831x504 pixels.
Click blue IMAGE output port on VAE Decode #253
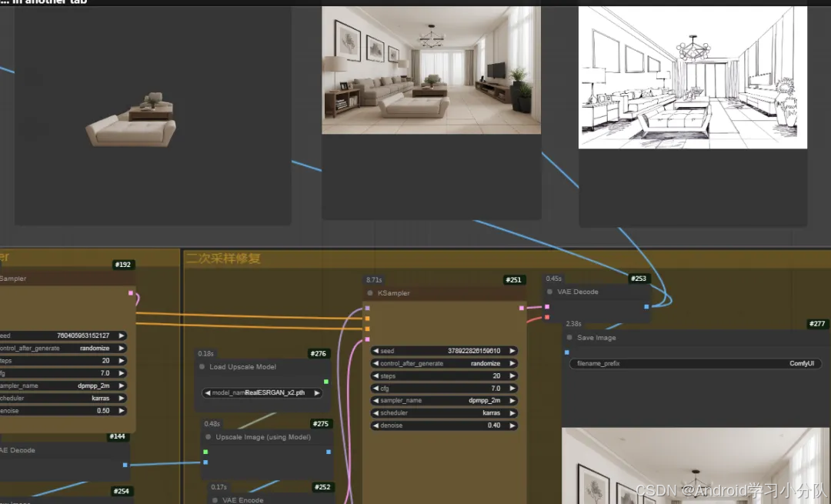[646, 307]
